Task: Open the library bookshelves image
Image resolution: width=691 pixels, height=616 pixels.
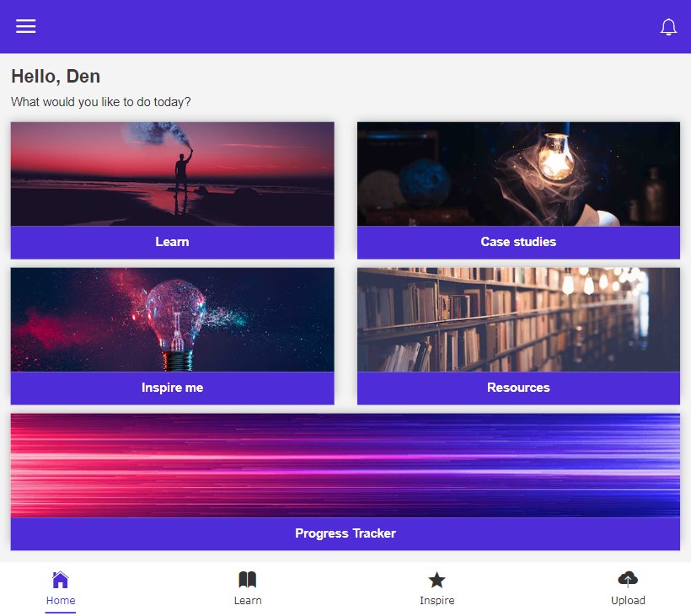Action: [518, 319]
